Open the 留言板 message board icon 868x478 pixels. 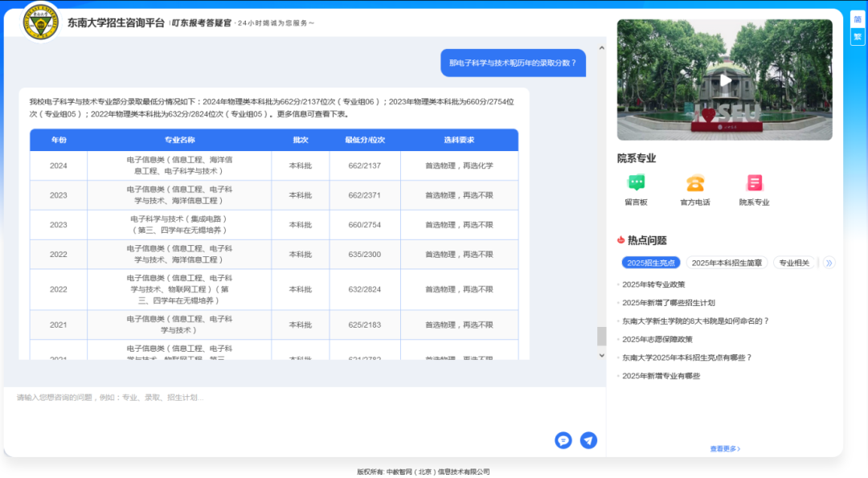(636, 182)
